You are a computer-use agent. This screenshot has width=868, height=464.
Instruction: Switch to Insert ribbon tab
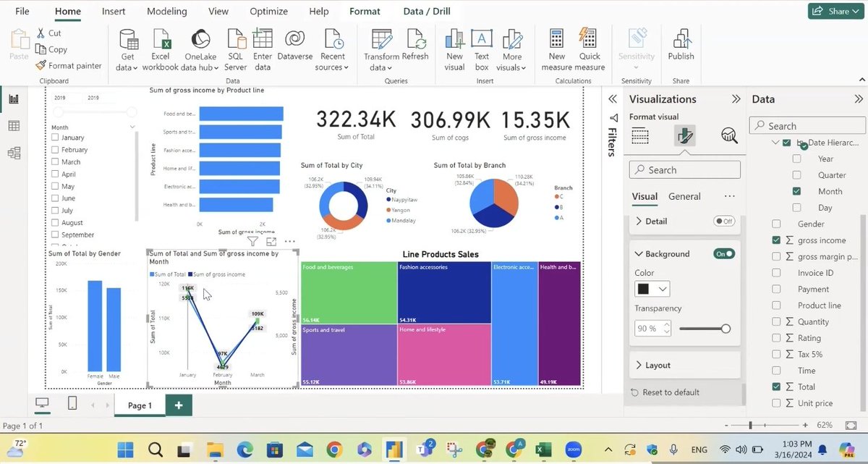[x=114, y=12]
